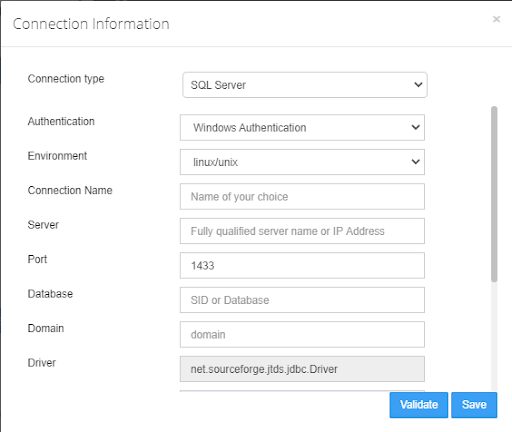This screenshot has width=512, height=432.
Task: Open the Environment dropdown
Action: pos(302,162)
